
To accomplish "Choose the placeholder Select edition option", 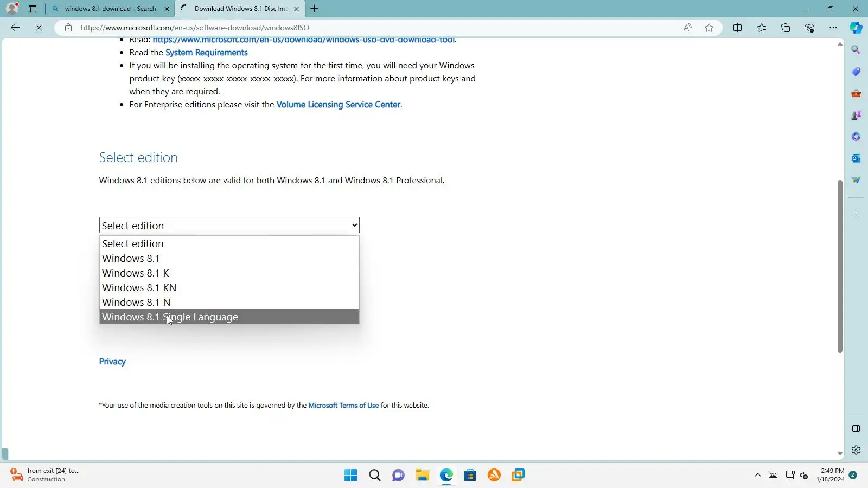I will [229, 244].
